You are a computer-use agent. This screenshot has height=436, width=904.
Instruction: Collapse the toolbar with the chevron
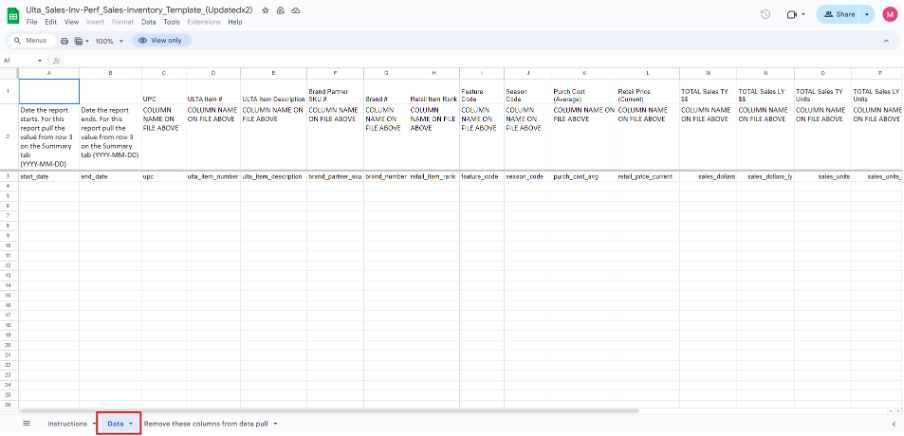885,41
